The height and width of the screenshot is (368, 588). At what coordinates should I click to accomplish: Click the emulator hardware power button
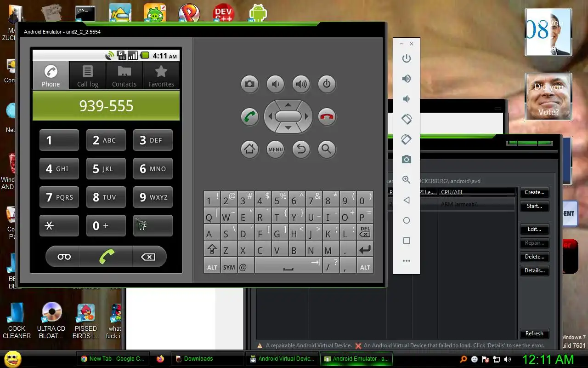327,84
